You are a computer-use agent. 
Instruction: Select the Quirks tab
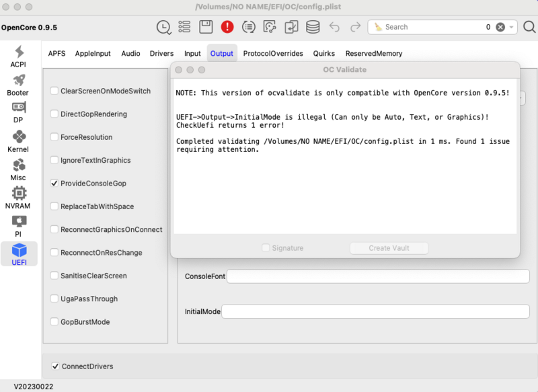click(x=323, y=53)
